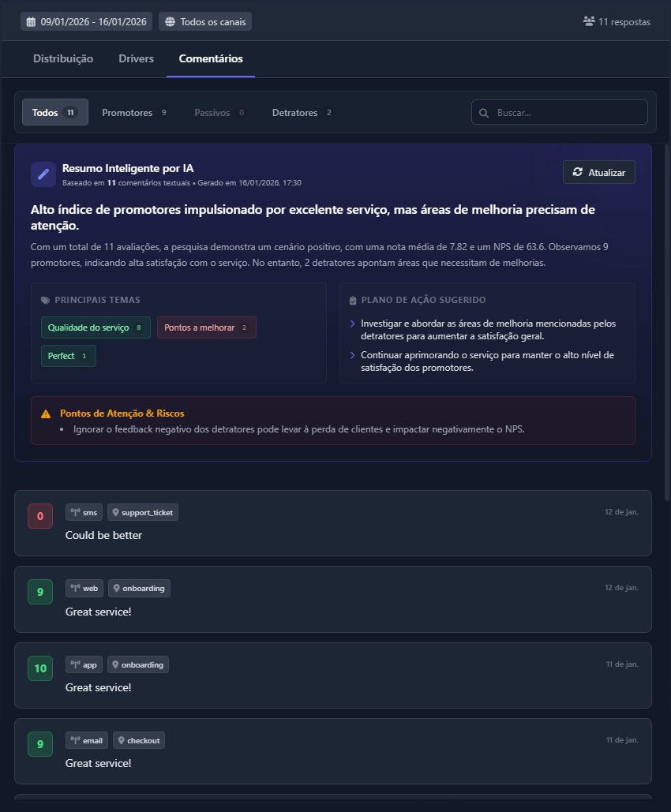Select the Promotores filter
Screen dimensions: 671x812
(128, 112)
